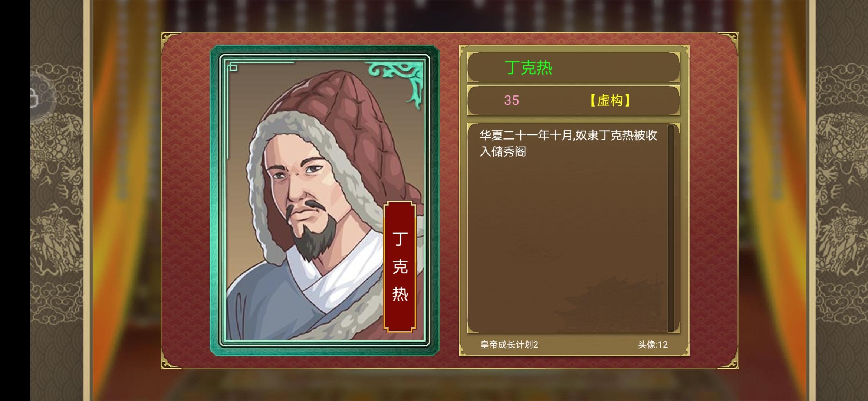Image resolution: width=868 pixels, height=401 pixels.
Task: Click the small square emblem on card corner
Action: coord(233,67)
